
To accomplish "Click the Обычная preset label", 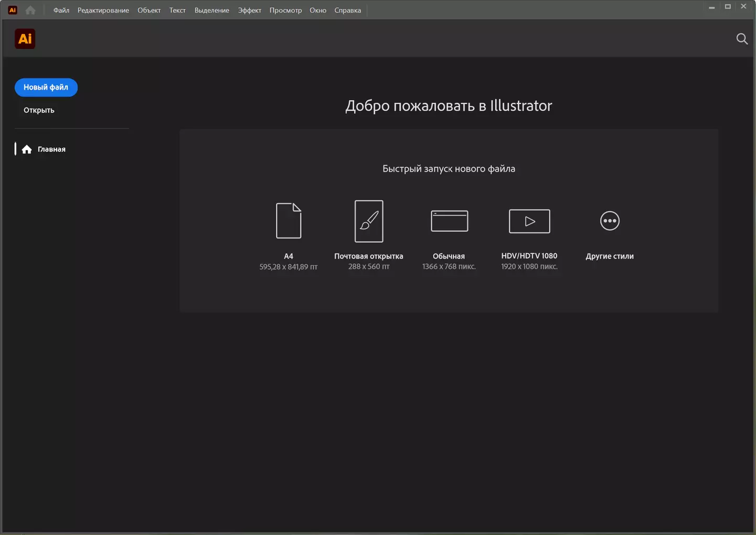I will (x=449, y=256).
